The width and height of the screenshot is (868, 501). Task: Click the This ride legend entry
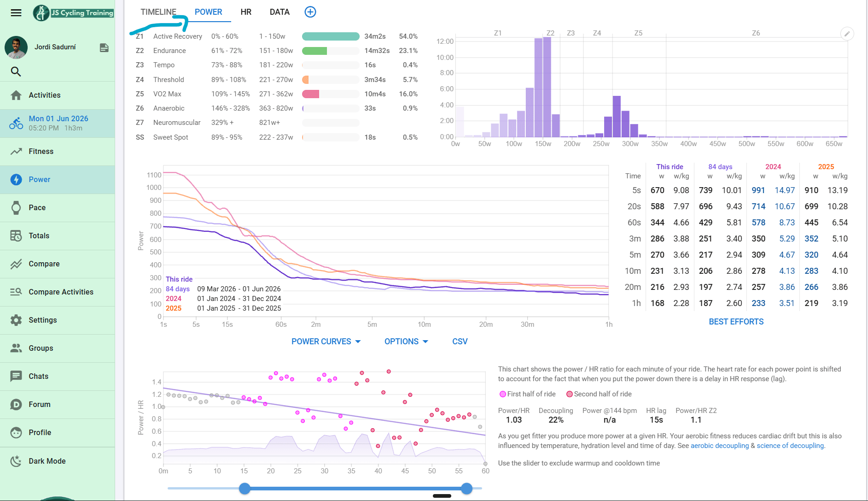point(179,279)
